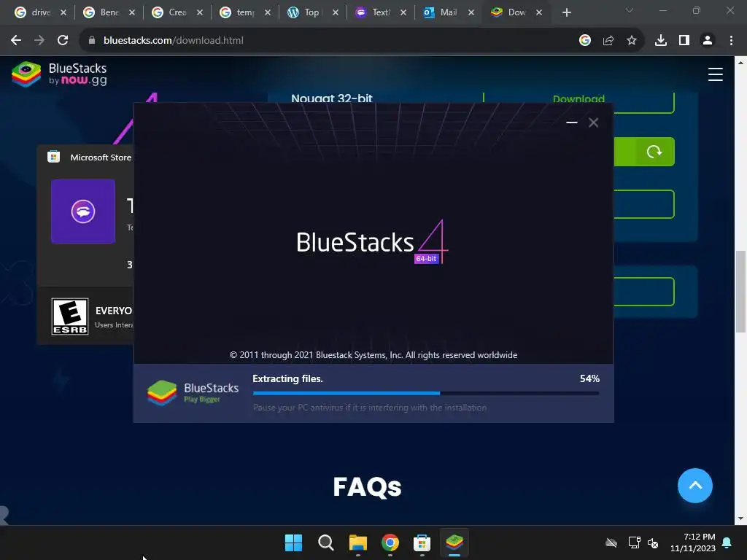Click the muted volume tray icon
Image resolution: width=747 pixels, height=560 pixels.
click(653, 542)
